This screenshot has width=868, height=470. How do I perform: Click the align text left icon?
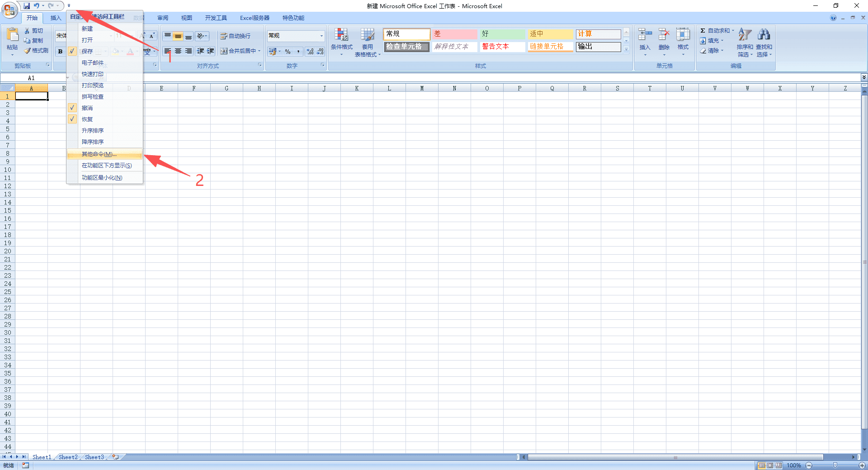pyautogui.click(x=168, y=51)
